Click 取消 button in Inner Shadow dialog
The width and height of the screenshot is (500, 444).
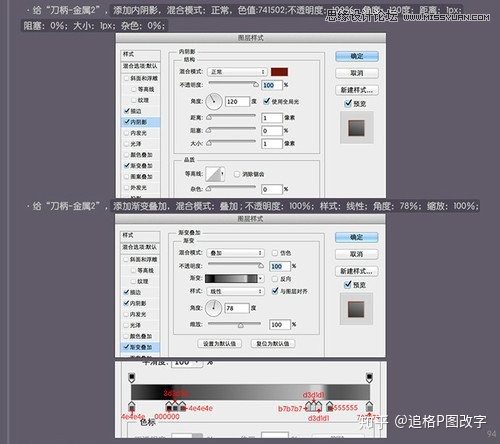357,73
